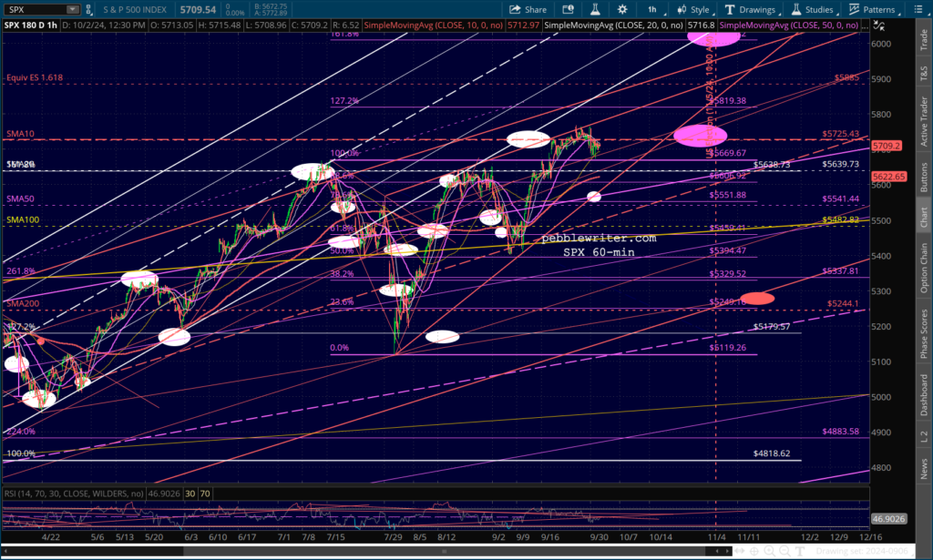Open the Active Trader side tab
Image resolution: width=933 pixels, height=560 pixels.
(x=924, y=122)
